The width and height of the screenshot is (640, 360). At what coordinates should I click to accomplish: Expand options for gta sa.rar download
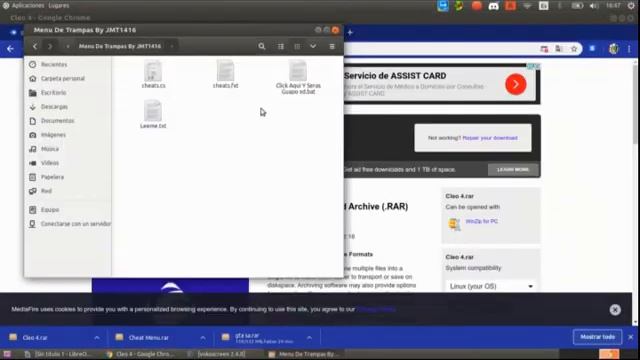pos(309,338)
